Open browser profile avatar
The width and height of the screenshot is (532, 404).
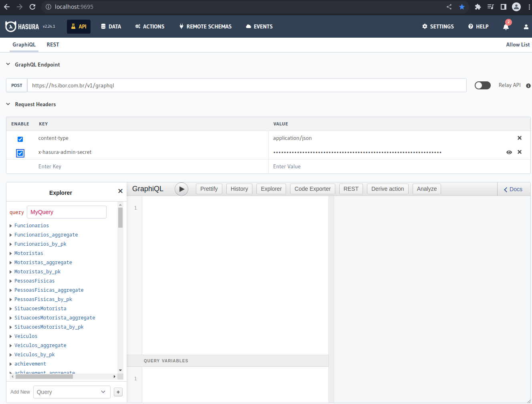click(x=516, y=7)
